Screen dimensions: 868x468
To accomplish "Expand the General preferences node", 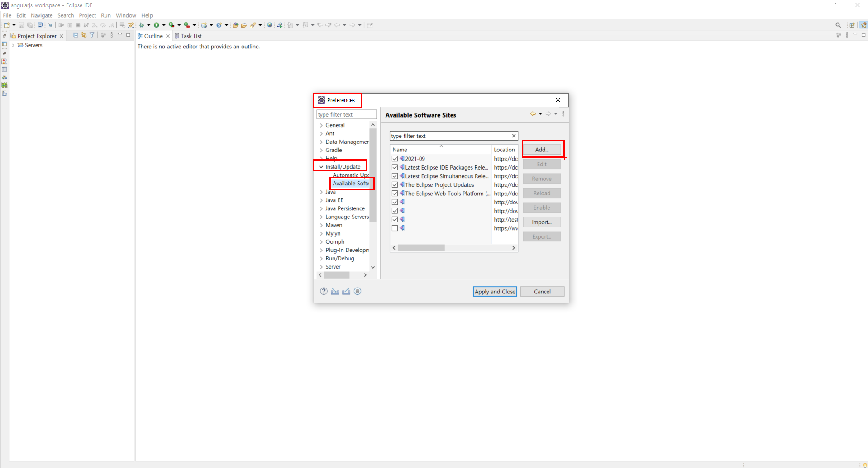I will coord(321,125).
